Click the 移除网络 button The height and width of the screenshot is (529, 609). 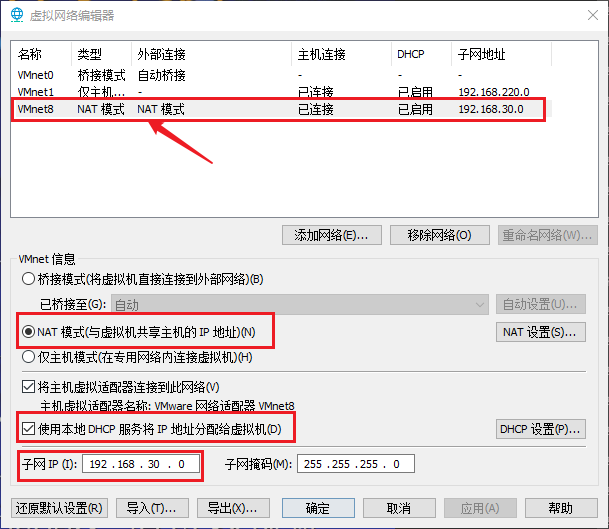[439, 235]
